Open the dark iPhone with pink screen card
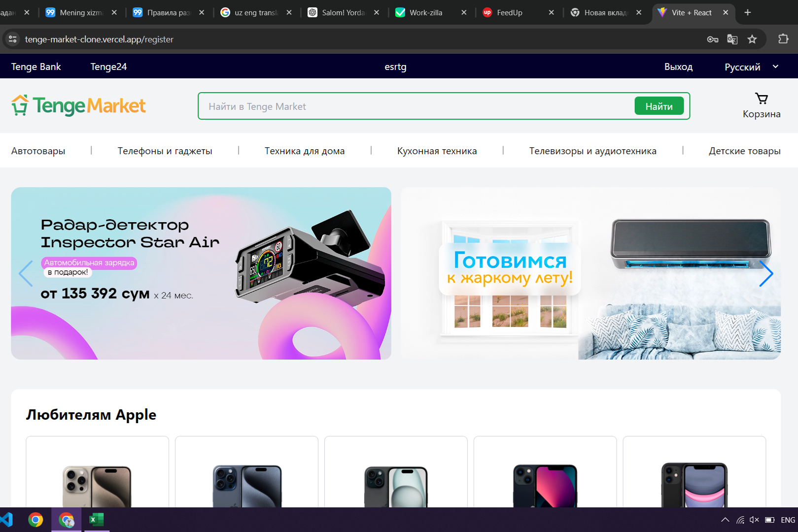798x532 pixels. point(545,472)
